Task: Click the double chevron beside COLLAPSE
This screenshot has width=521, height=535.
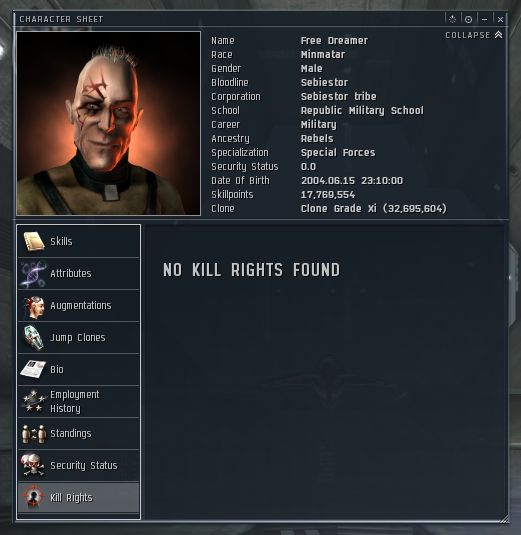Action: coord(498,35)
